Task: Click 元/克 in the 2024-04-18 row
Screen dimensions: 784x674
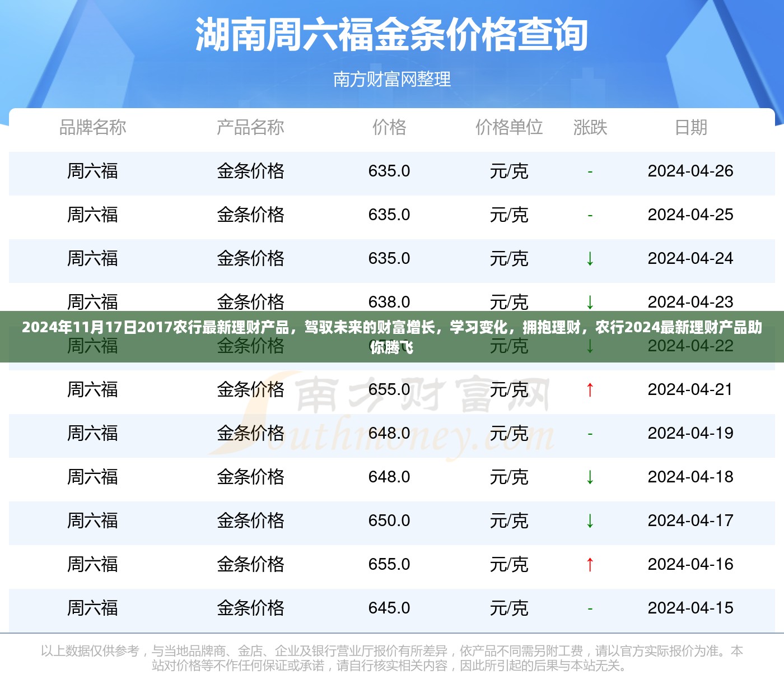Action: pos(509,477)
